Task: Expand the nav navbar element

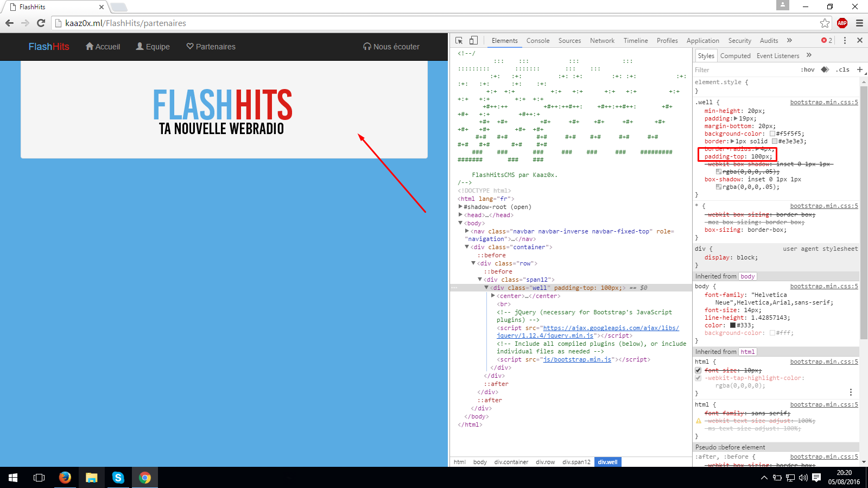Action: tap(467, 231)
